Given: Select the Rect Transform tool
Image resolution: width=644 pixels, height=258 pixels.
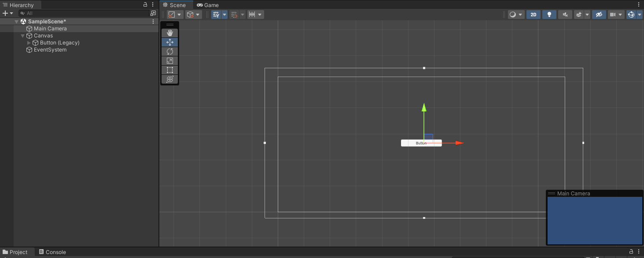Looking at the screenshot, I should click(x=169, y=70).
